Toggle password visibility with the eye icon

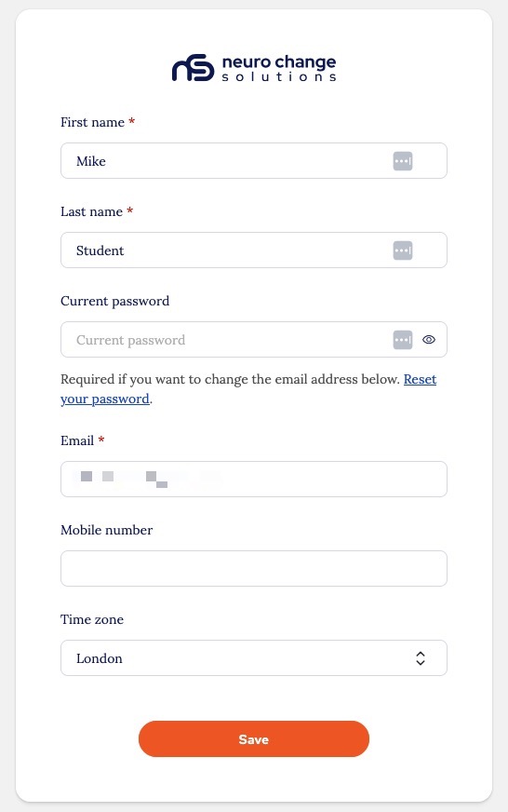429,340
